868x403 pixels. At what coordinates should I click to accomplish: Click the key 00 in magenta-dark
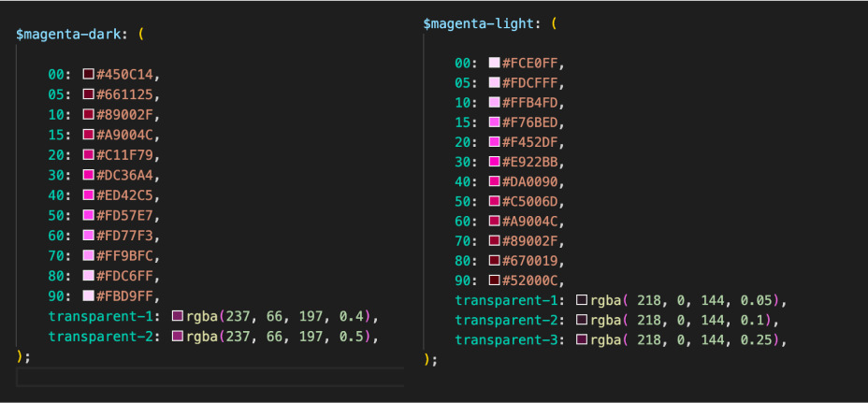(56, 74)
